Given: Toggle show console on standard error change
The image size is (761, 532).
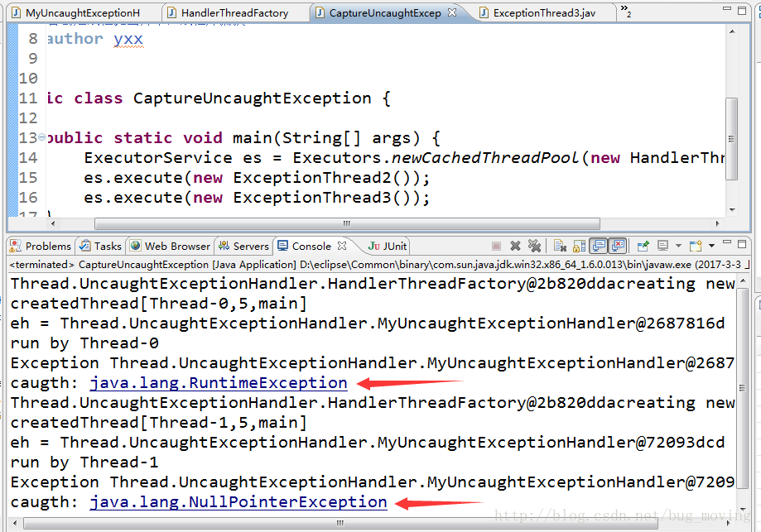Looking at the screenshot, I should point(618,246).
